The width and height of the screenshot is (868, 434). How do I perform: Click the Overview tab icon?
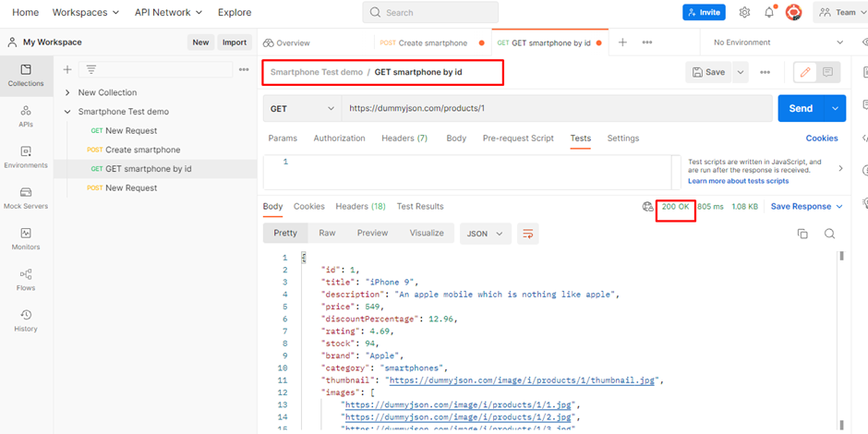269,42
